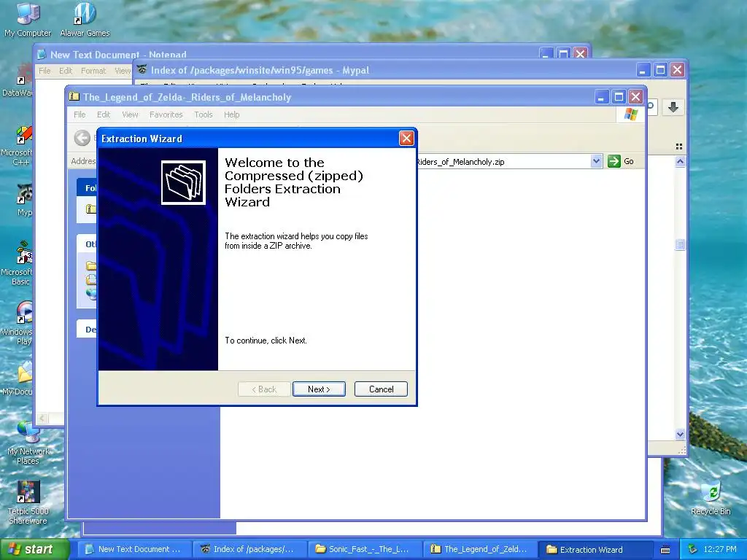Switch to Sonic_Fast taskbar button
Image resolution: width=747 pixels, height=560 pixels.
pos(365,549)
